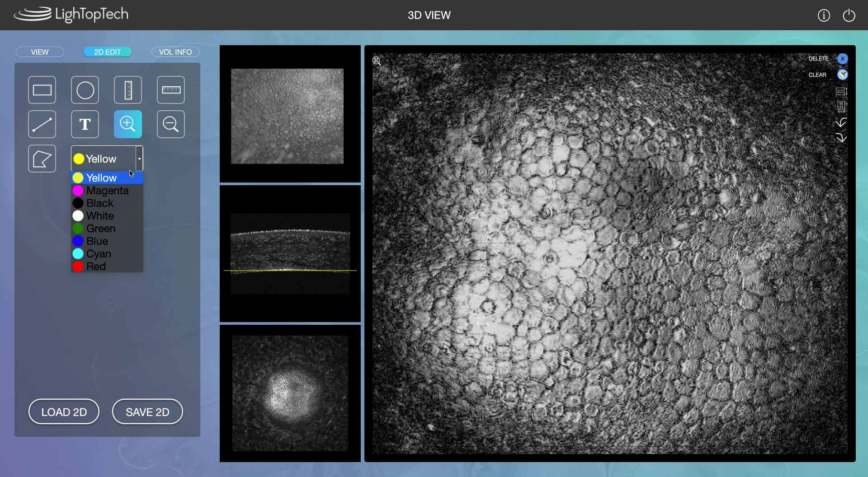Open the VOL INFO tab
This screenshot has height=477, width=868.
click(x=175, y=51)
